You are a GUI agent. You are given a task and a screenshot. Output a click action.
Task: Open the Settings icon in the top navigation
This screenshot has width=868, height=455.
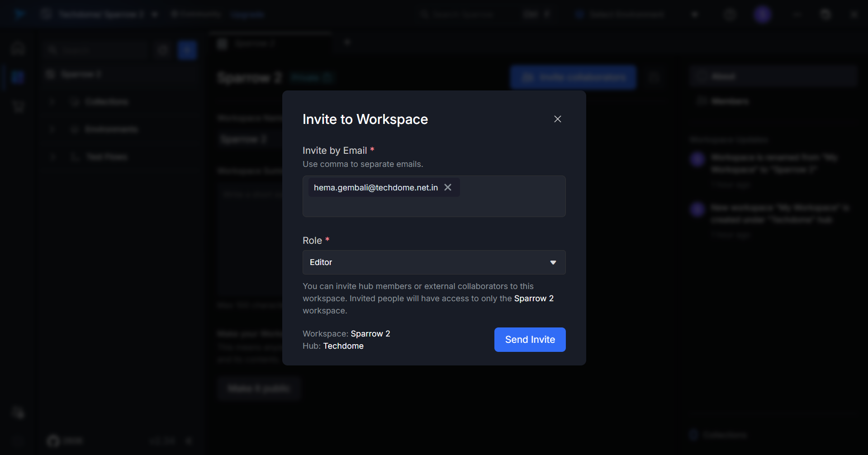pos(730,14)
